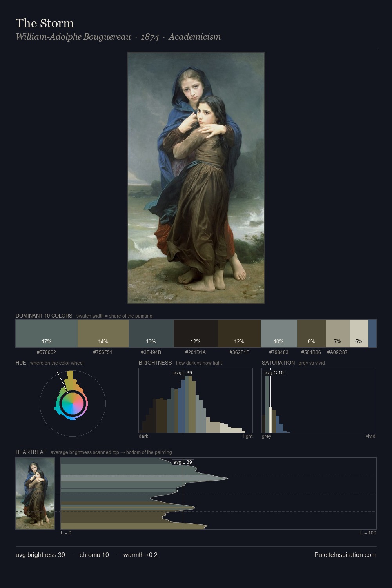
Task: Click the main painting of The Storm
Action: pyautogui.click(x=196, y=178)
